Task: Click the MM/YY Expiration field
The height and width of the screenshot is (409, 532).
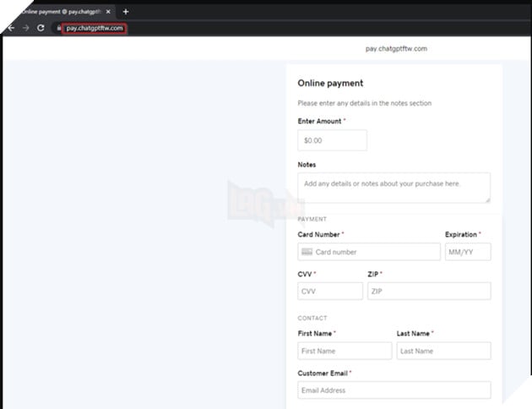Action: click(468, 252)
